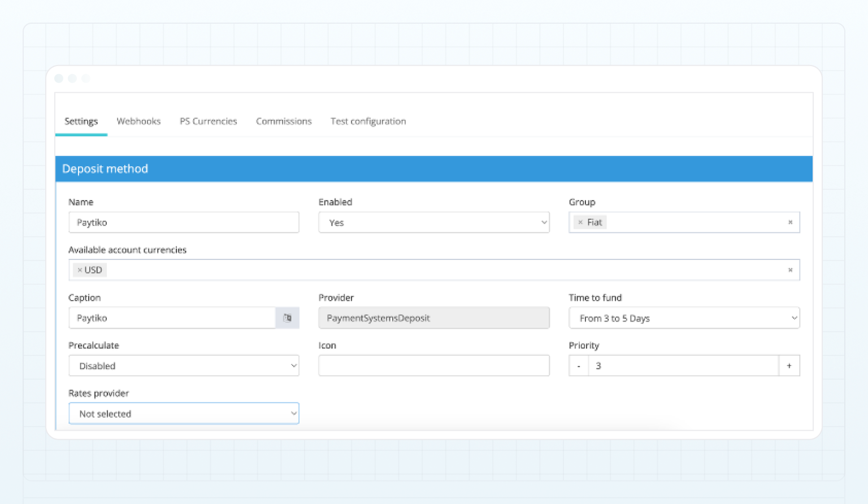868x504 pixels.
Task: Decrease Priority with the minus button
Action: (x=579, y=366)
